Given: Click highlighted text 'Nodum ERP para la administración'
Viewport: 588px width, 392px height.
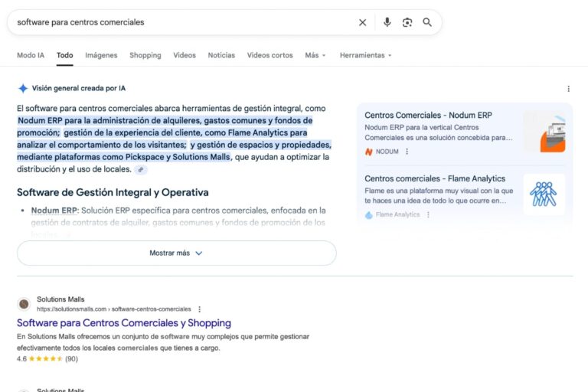Looking at the screenshot, I should tap(82, 120).
